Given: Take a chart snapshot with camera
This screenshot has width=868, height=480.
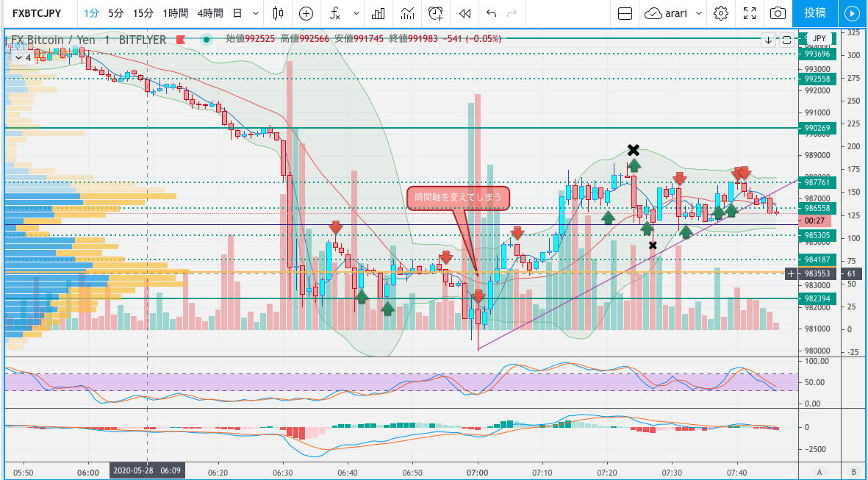Looking at the screenshot, I should coord(777,13).
